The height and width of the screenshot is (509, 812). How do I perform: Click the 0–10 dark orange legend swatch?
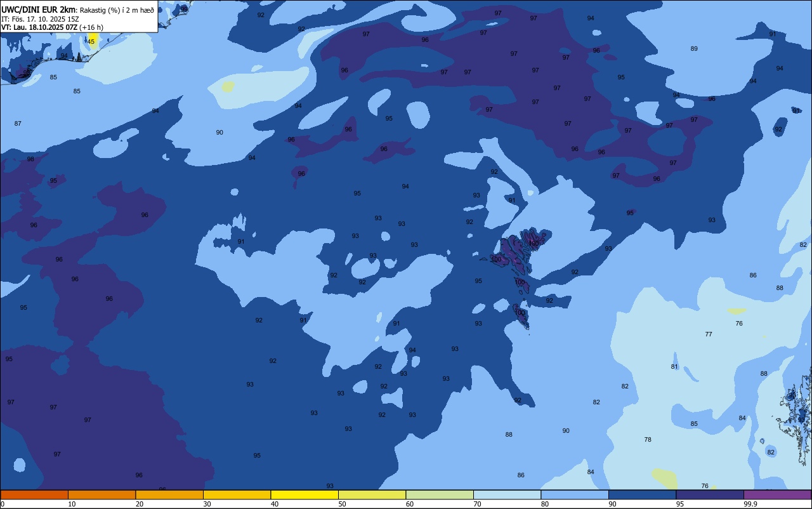34,494
